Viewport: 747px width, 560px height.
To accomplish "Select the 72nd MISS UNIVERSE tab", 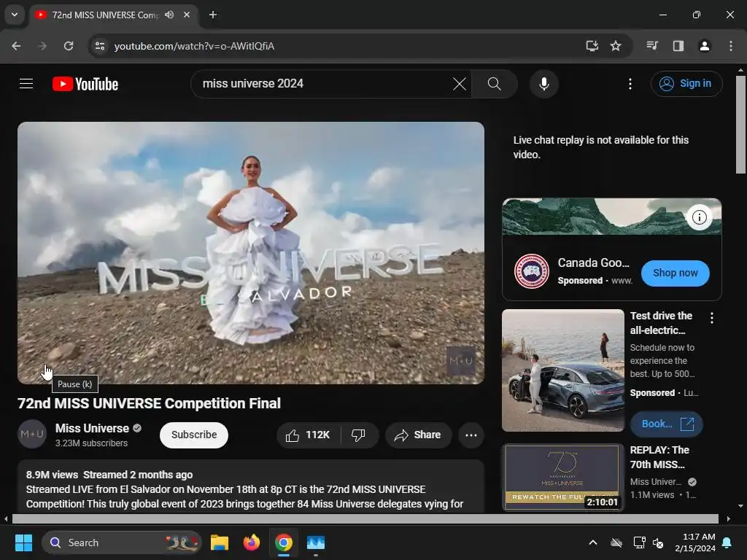I will coord(105,15).
